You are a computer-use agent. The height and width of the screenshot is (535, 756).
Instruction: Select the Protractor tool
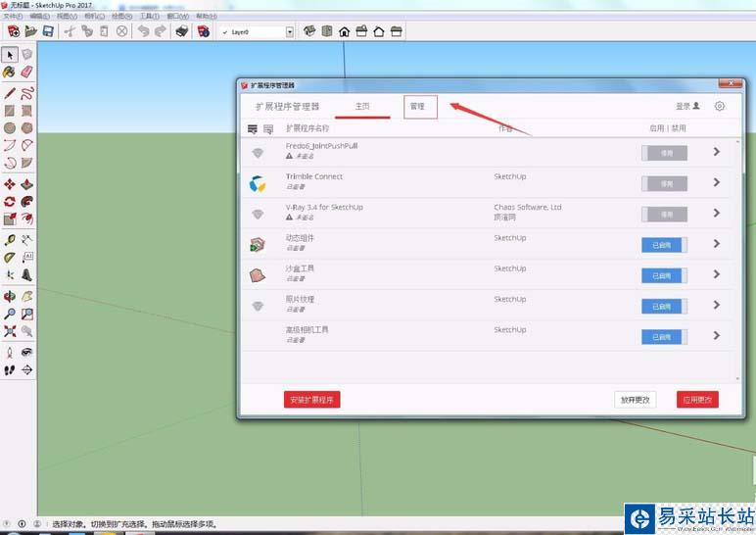pyautogui.click(x=9, y=257)
